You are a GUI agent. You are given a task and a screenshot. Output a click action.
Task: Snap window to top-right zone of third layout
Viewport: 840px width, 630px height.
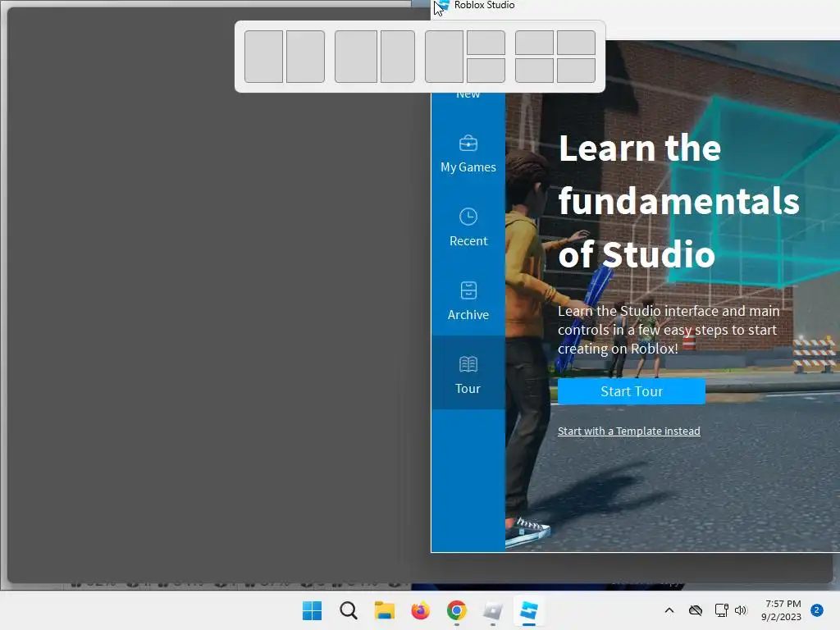486,43
